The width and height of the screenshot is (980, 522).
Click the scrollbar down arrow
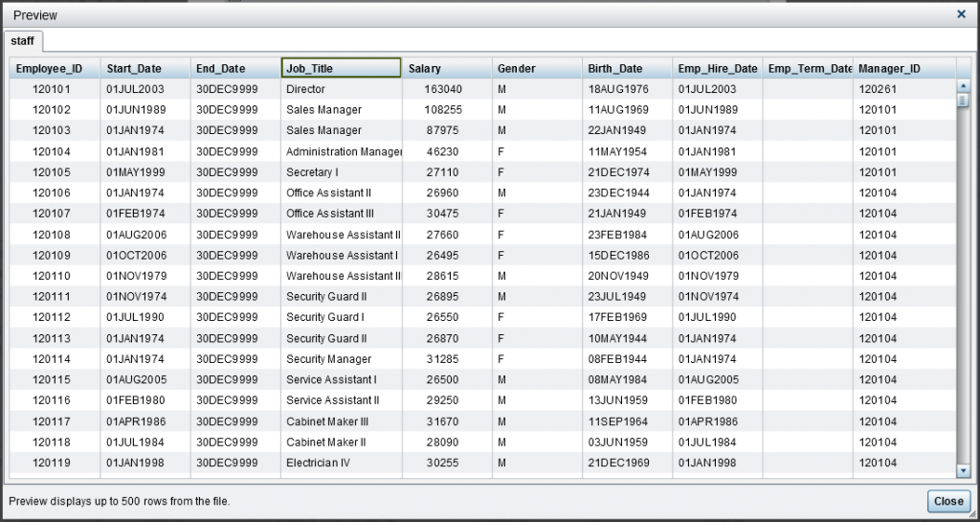(963, 469)
